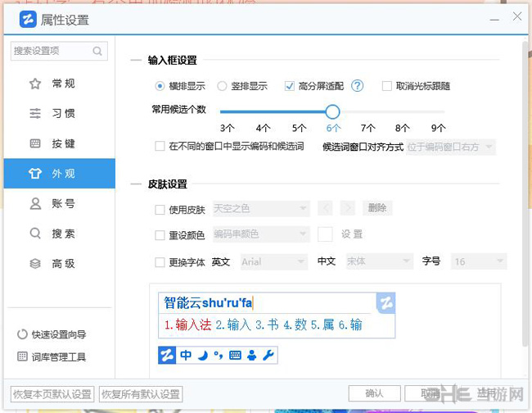Click the search magnifier icon in settings search

click(97, 51)
